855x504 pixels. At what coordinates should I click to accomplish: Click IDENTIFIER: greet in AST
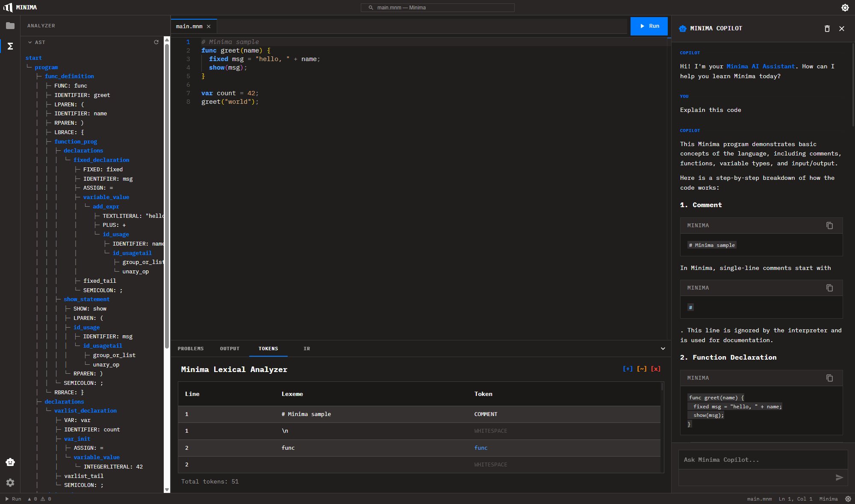click(82, 95)
